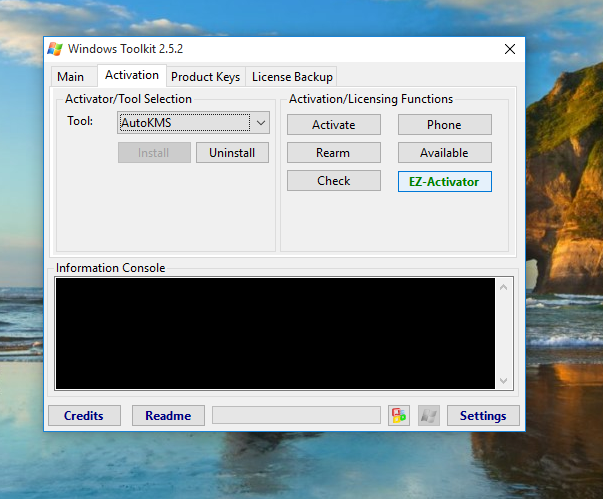
Task: Close the Windows Toolkit window
Action: click(x=510, y=49)
